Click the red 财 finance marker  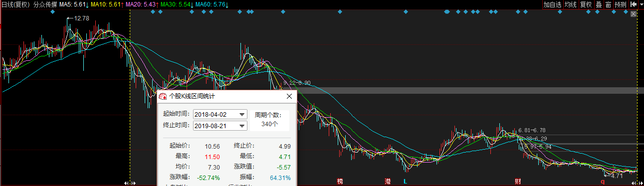(x=518, y=181)
